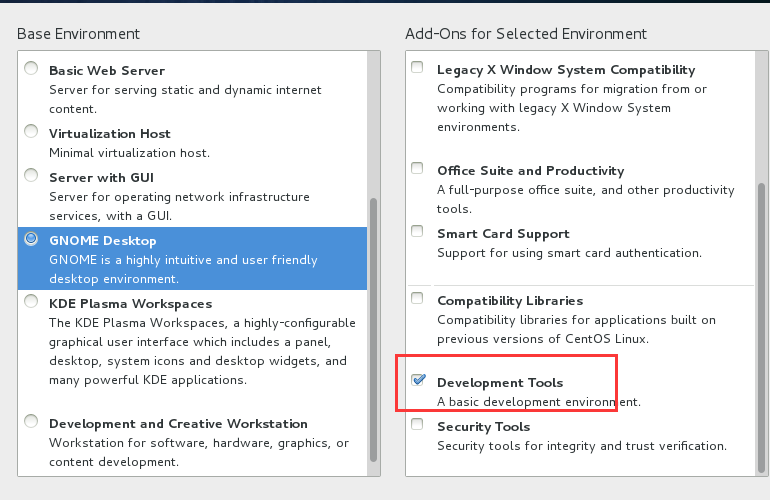Screen dimensions: 770x500
Task: Enable Security Tools checkbox
Action: pyautogui.click(x=417, y=424)
